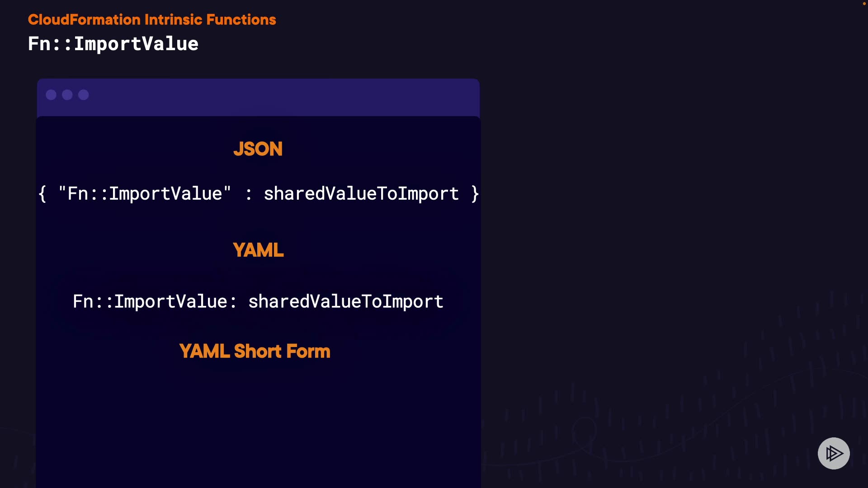This screenshot has width=868, height=488.
Task: Select the YAML Short Form heading
Action: (255, 352)
